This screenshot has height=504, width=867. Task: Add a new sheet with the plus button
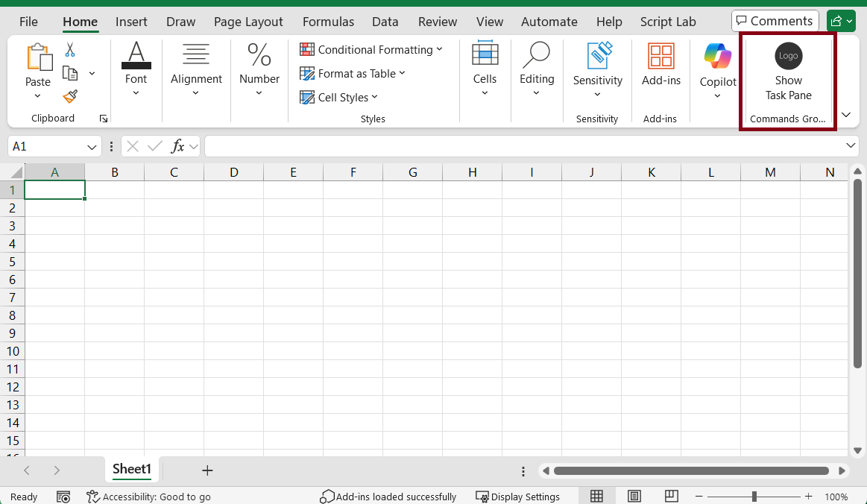coord(207,470)
